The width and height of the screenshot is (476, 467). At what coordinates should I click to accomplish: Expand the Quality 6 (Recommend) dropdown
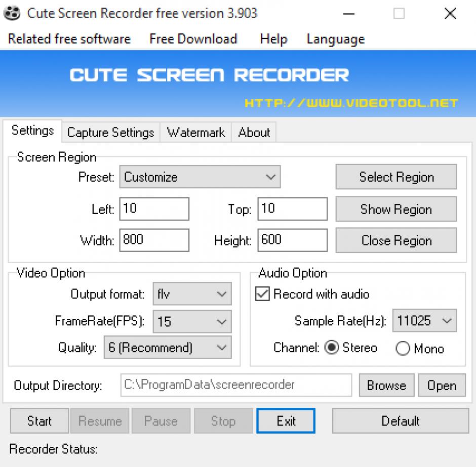(168, 347)
